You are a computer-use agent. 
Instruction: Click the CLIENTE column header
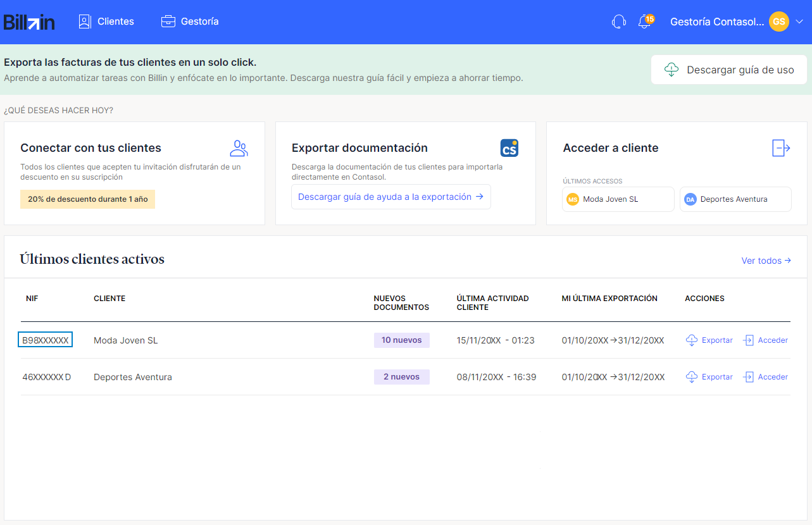click(109, 299)
